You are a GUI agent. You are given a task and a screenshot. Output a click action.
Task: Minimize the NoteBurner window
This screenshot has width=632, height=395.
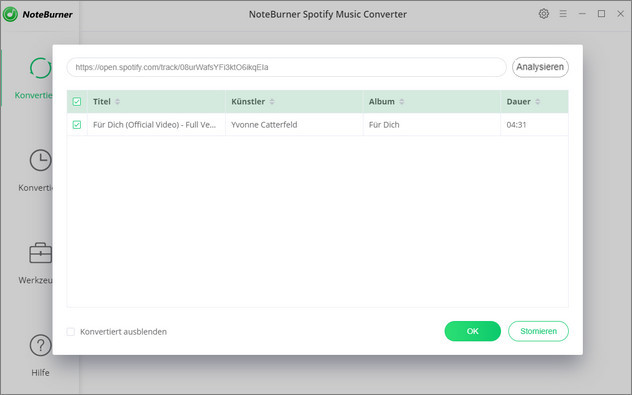tap(582, 14)
